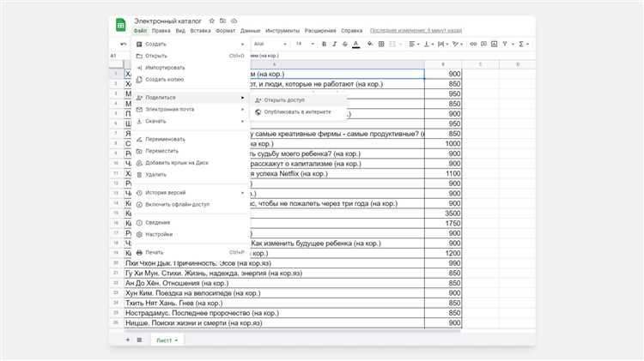The image size is (644, 361).
Task: Expand the Создать submenu arrow
Action: pyautogui.click(x=242, y=44)
